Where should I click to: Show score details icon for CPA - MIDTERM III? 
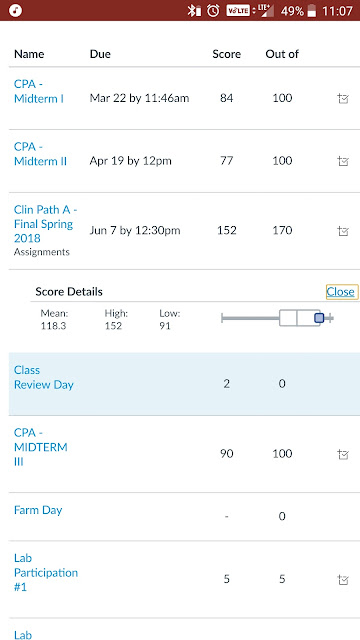(x=343, y=454)
